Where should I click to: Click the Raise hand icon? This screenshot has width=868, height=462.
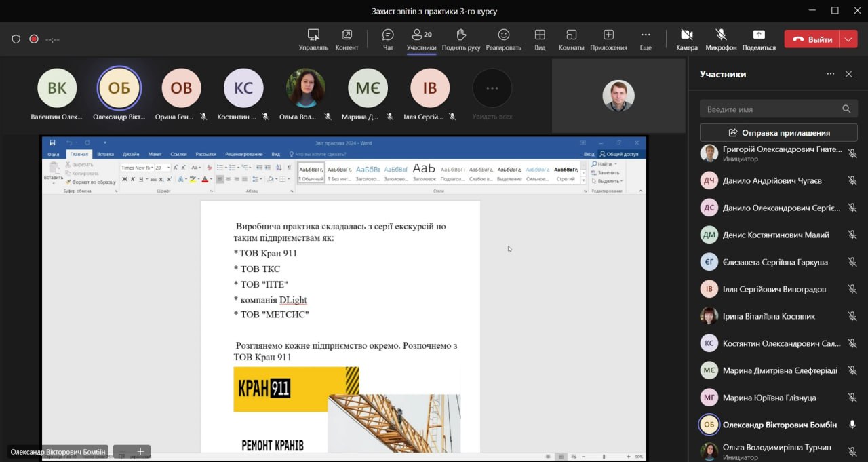point(461,39)
